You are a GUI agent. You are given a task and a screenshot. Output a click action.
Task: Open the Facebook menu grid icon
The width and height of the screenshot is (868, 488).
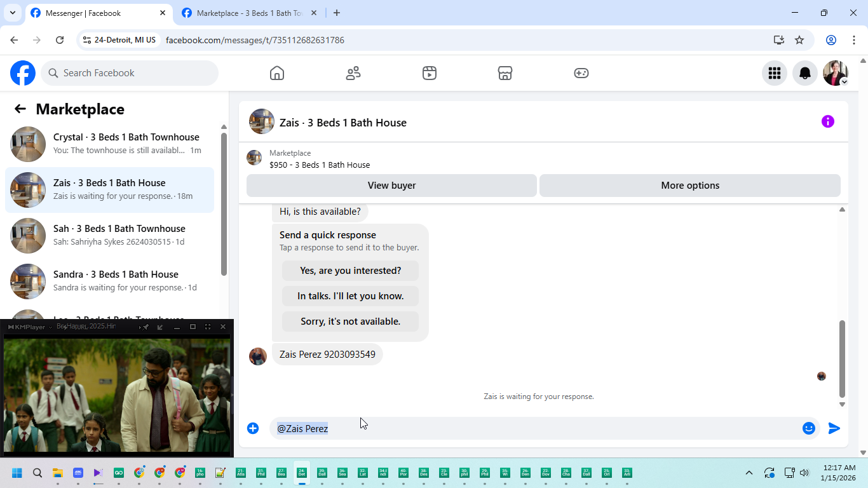click(775, 73)
